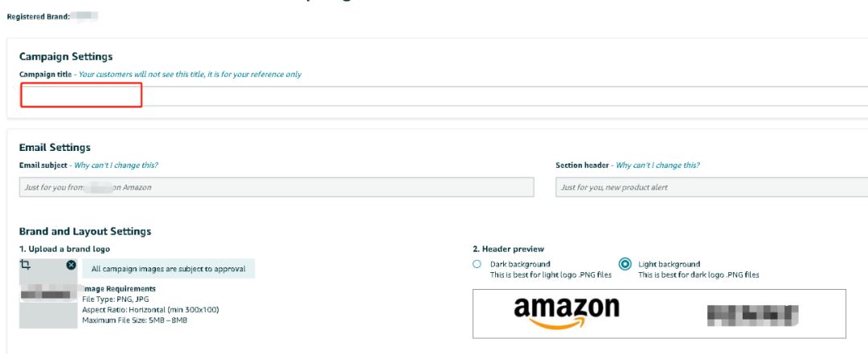The image size is (868, 354).
Task: Click the Image Requirements text block
Action: coord(136,304)
